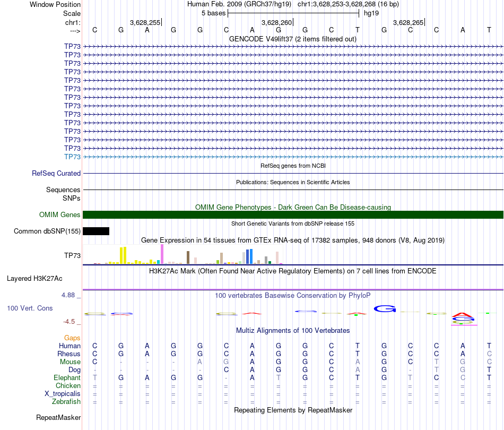Select the Chicken species label
Screen dimensions: 504x430
pos(68,385)
